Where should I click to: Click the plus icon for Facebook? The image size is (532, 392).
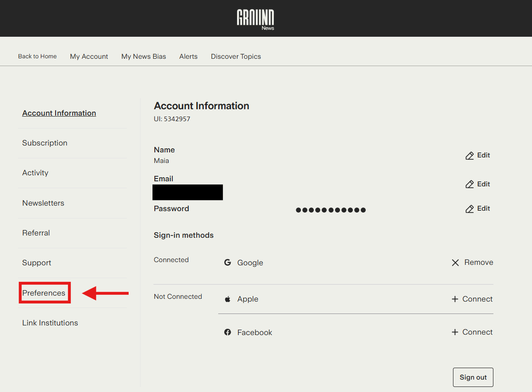455,332
